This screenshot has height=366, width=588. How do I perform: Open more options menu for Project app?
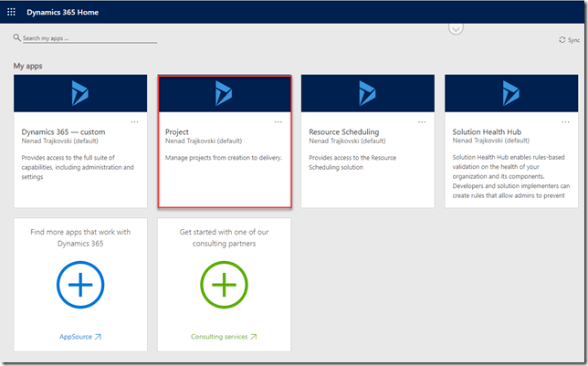point(278,121)
